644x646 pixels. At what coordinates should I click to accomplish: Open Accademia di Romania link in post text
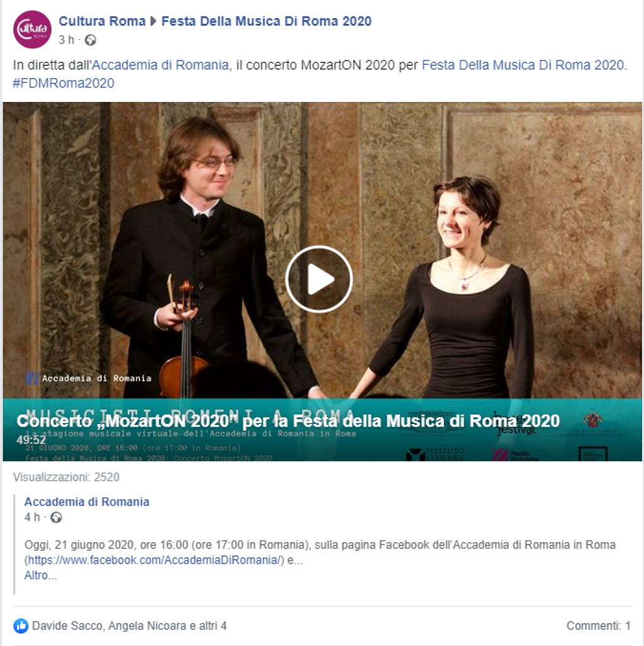click(x=160, y=65)
